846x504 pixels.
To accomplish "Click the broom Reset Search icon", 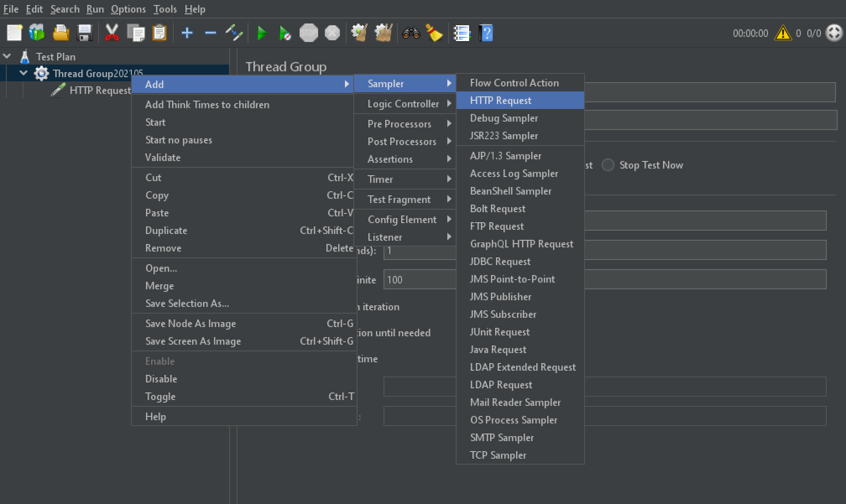I will (x=434, y=33).
